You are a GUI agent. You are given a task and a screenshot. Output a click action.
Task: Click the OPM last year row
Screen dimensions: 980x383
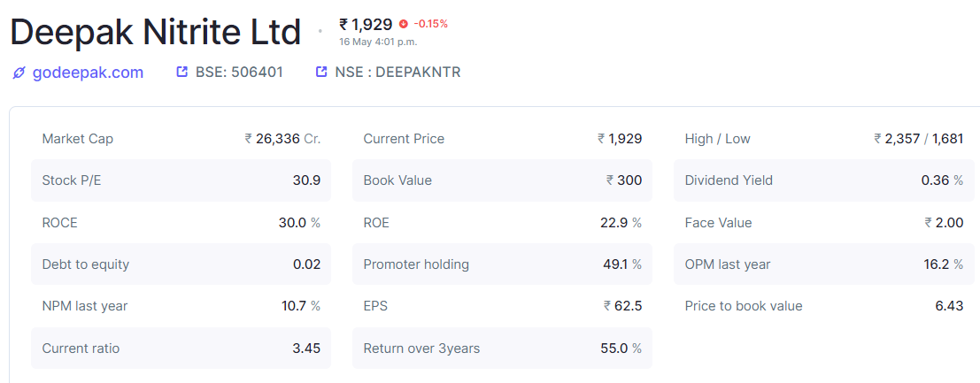823,264
